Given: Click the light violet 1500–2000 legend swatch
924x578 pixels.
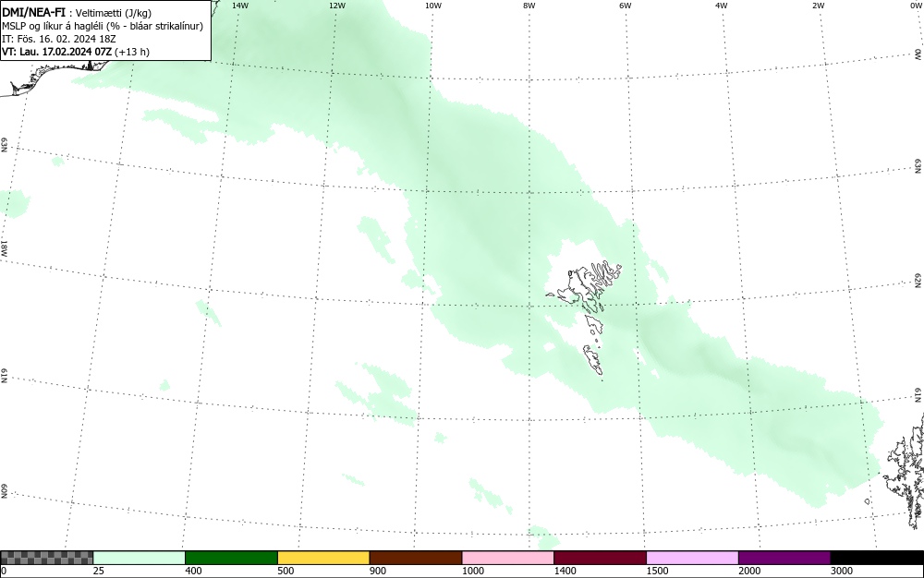Looking at the screenshot, I should (x=692, y=558).
